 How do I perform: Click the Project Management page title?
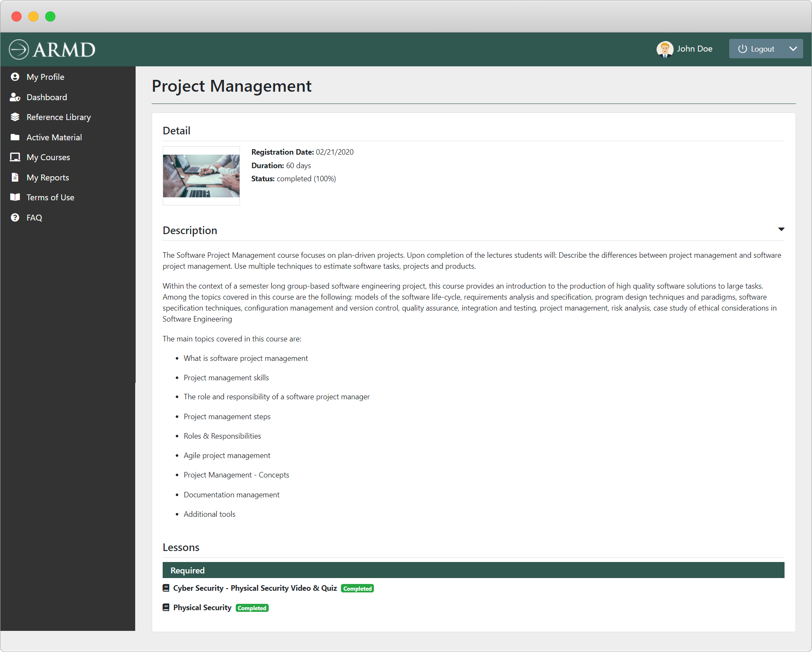tap(232, 86)
